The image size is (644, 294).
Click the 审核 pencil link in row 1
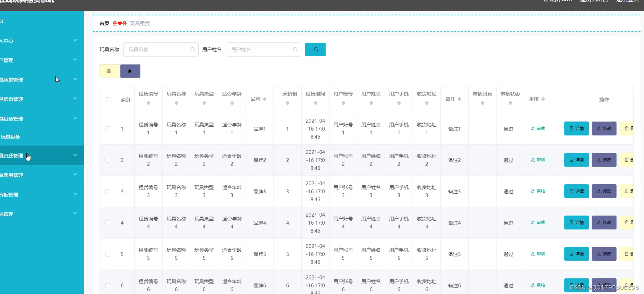pos(538,128)
